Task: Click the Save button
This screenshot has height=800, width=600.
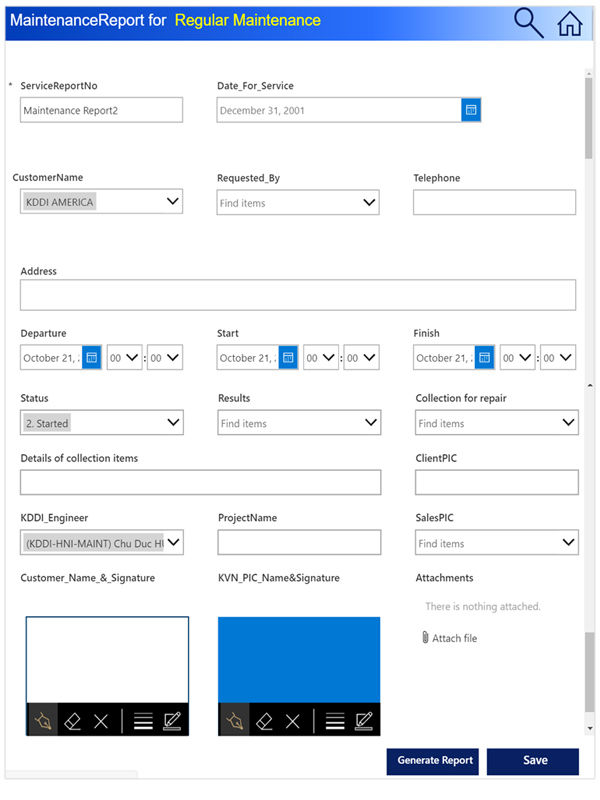Action: pyautogui.click(x=533, y=761)
